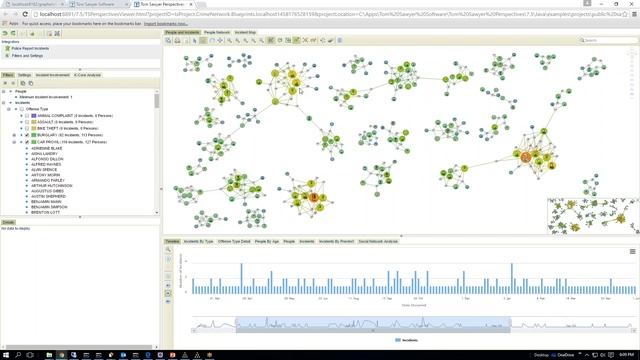Switch to the People Network tab
This screenshot has width=640, height=360.
tap(217, 32)
